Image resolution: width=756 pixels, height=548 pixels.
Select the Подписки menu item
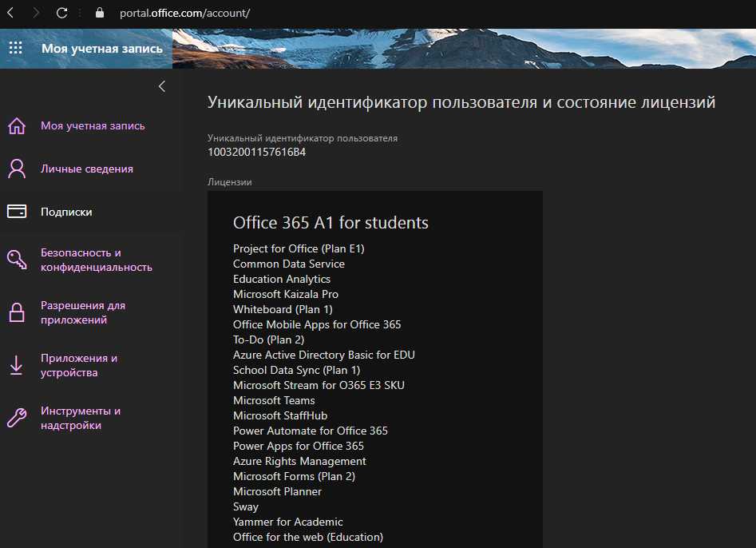pyautogui.click(x=66, y=212)
